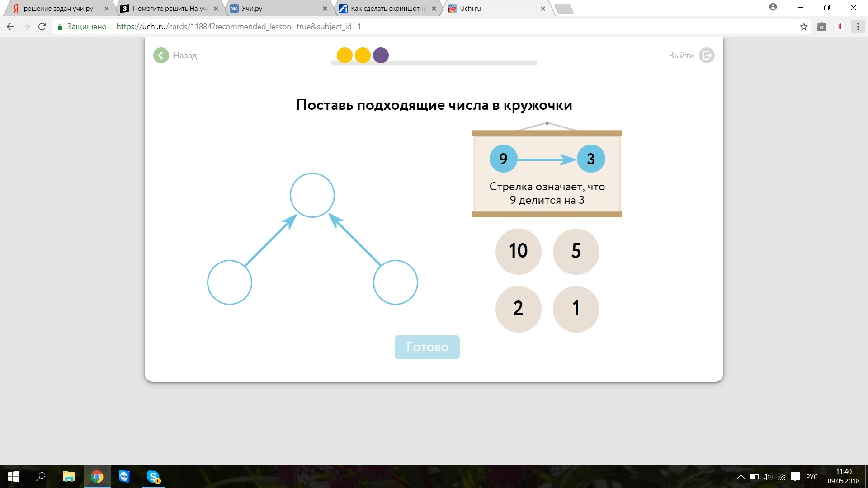Open Skype from the taskbar
868x488 pixels.
point(153,477)
